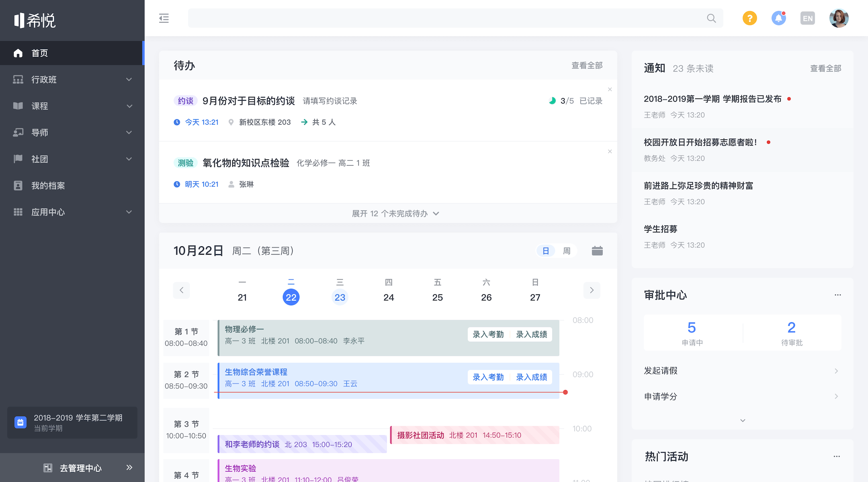The height and width of the screenshot is (482, 868).
Task: Switch language with the EN icon
Action: click(x=807, y=18)
